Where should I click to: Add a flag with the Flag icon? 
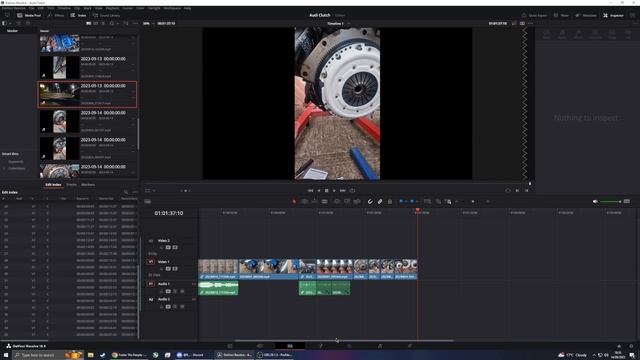[x=401, y=201]
